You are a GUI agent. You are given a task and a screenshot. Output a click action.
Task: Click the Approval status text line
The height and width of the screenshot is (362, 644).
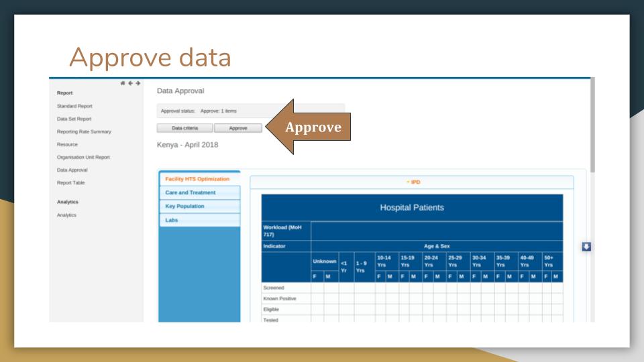tap(199, 111)
